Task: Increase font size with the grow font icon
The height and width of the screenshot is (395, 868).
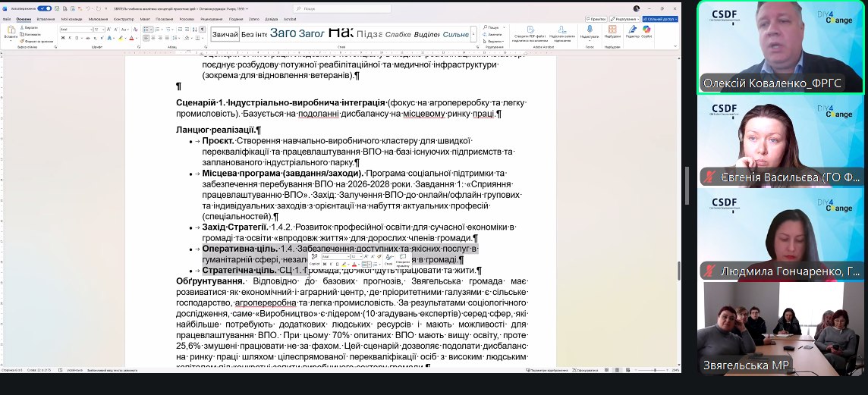Action: (x=108, y=30)
